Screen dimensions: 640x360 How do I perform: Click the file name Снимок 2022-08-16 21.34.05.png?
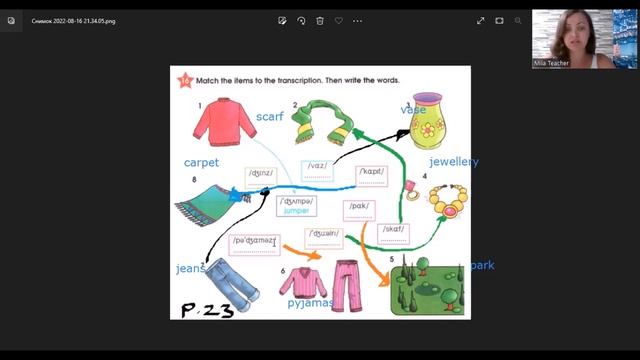click(x=73, y=21)
